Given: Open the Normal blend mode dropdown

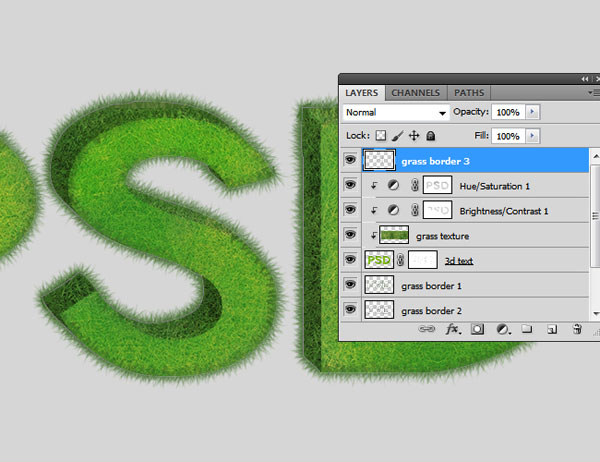Looking at the screenshot, I should (x=395, y=113).
